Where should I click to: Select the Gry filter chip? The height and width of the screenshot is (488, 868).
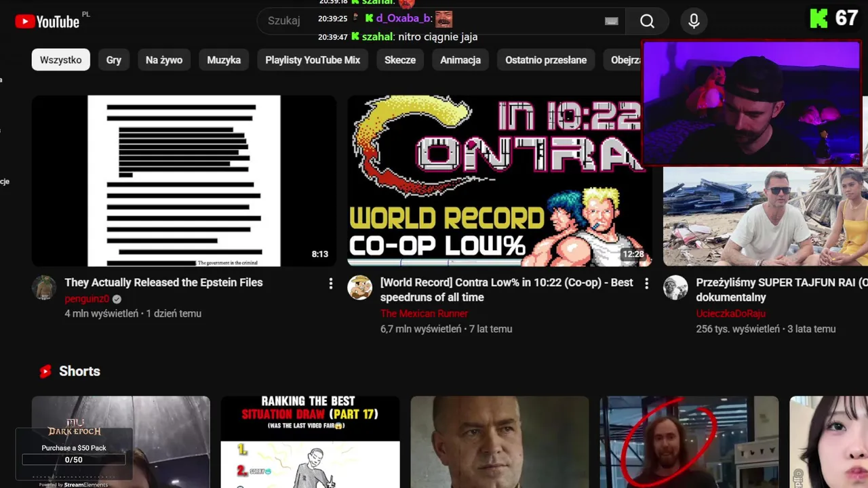click(113, 60)
